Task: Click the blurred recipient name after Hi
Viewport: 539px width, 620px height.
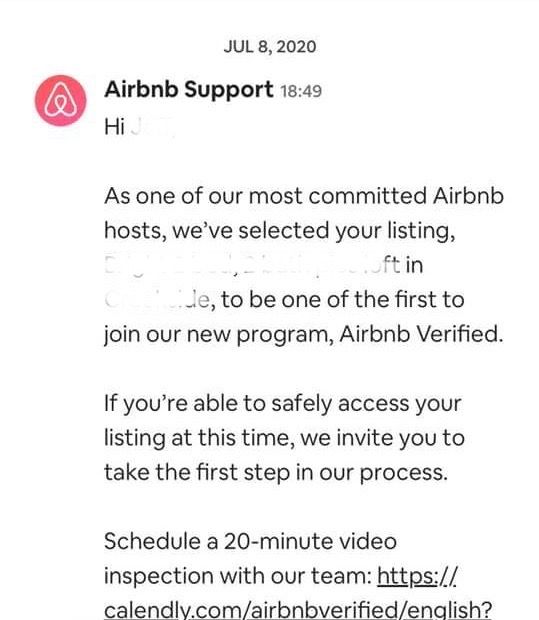Action: click(x=152, y=128)
